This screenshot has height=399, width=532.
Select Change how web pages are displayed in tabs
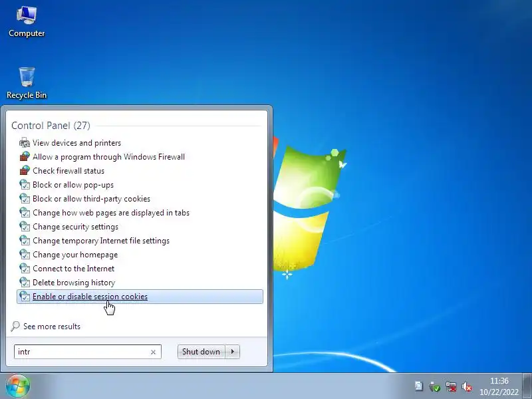(x=111, y=213)
